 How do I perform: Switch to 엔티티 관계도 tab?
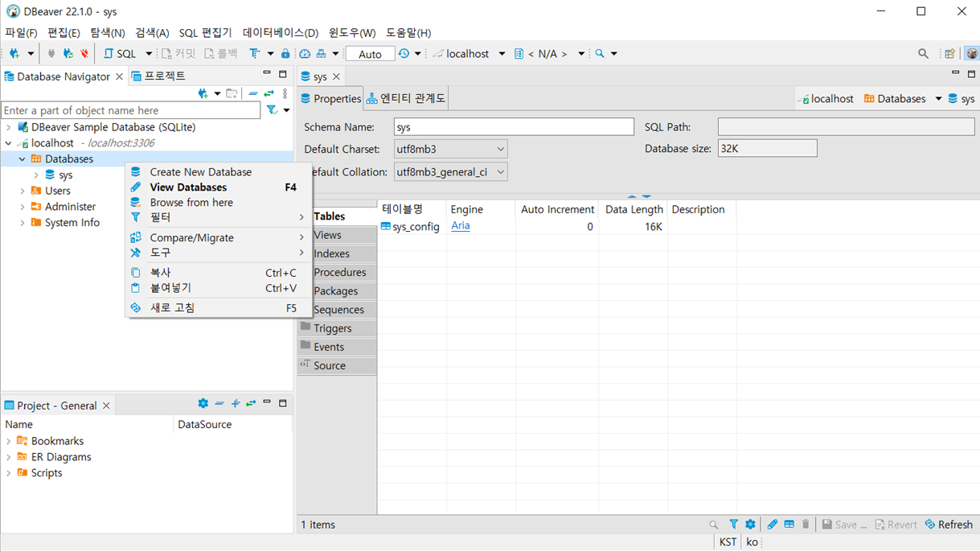coord(406,98)
